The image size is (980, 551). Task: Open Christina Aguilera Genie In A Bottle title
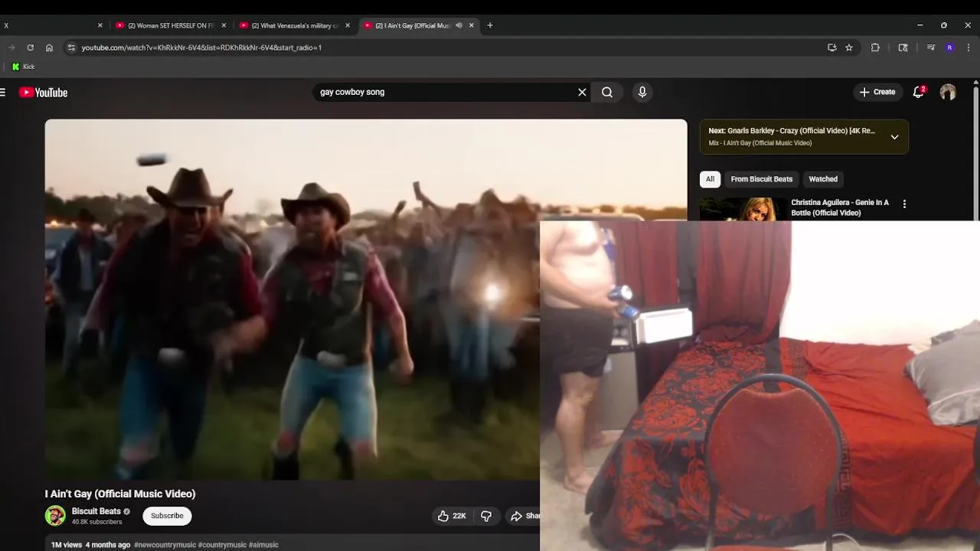pos(840,207)
